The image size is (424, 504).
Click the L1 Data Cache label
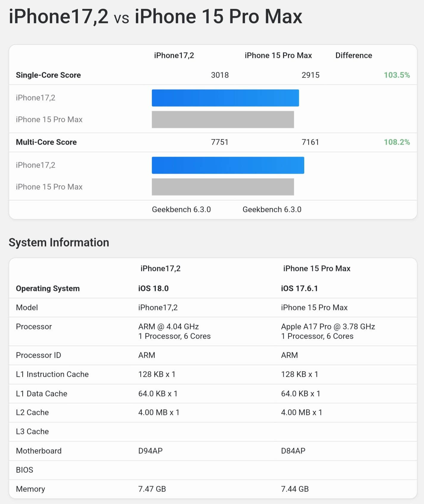(41, 394)
